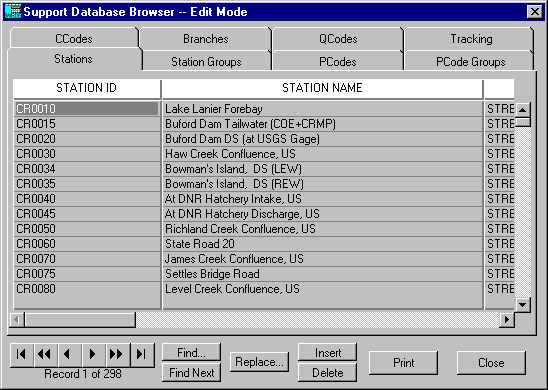The image size is (548, 390).
Task: Close the window via title bar X
Action: 535,12
